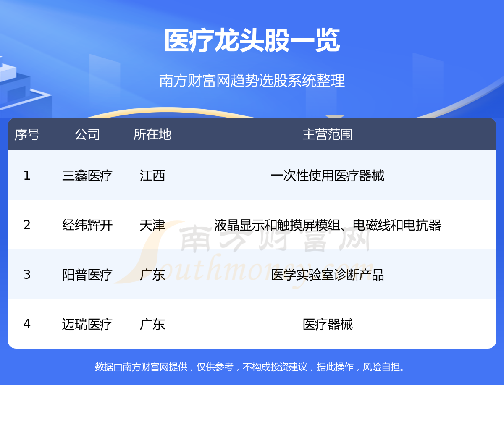Viewport: 504px width, 441px height.
Task: Select the 公司 column header
Action: [x=87, y=134]
